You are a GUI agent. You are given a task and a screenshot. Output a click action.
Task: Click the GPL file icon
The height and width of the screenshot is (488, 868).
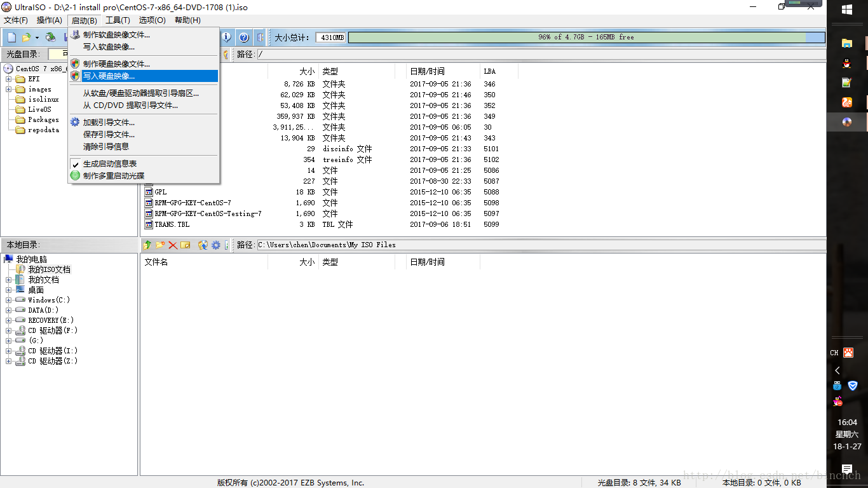pyautogui.click(x=149, y=192)
